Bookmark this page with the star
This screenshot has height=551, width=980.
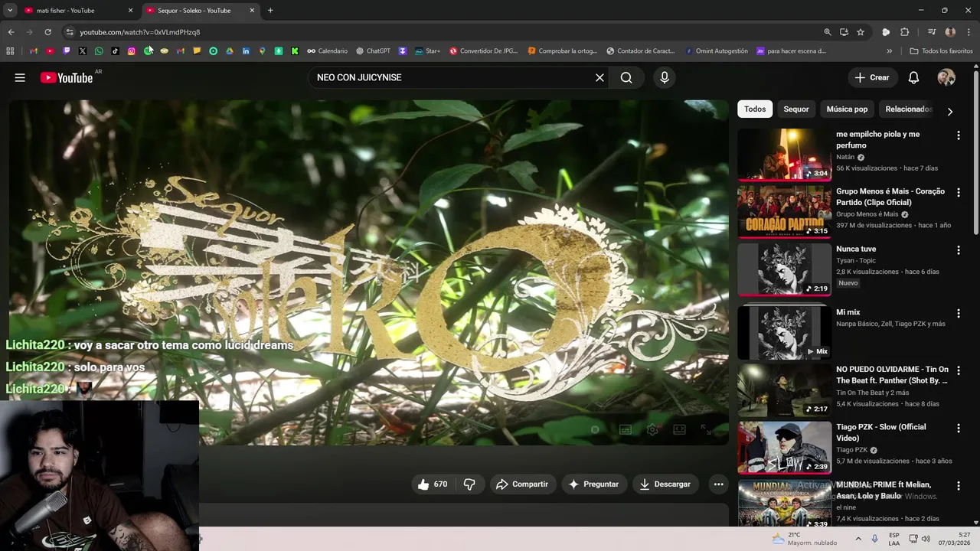[x=861, y=32]
